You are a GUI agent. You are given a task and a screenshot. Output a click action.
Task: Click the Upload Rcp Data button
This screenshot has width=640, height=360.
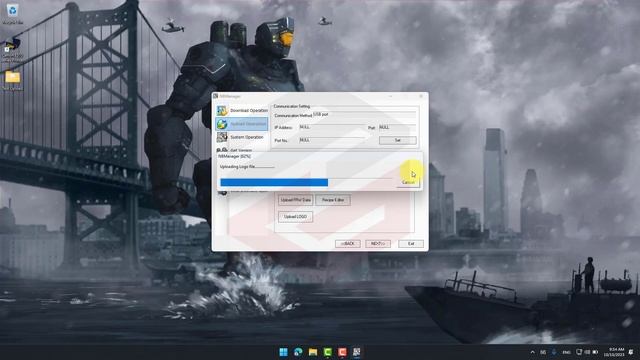point(296,200)
